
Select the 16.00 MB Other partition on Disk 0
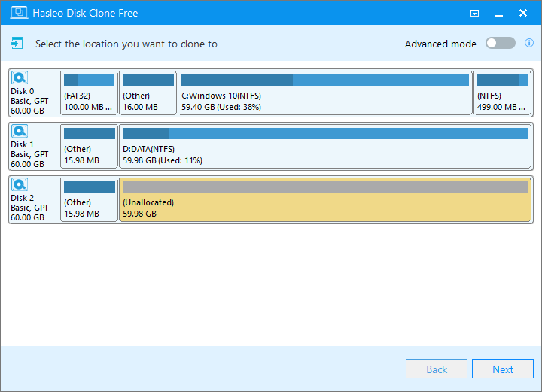tap(148, 93)
